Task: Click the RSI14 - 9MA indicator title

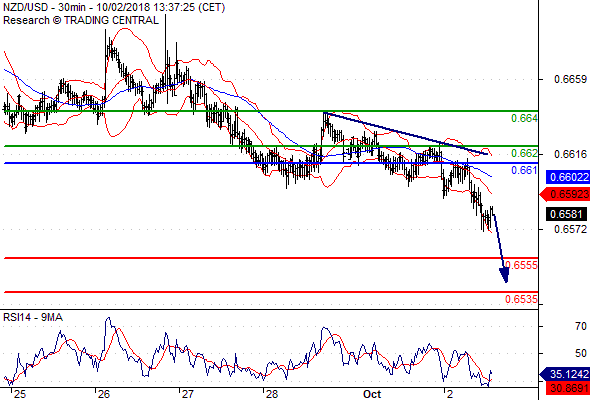Action: [33, 318]
